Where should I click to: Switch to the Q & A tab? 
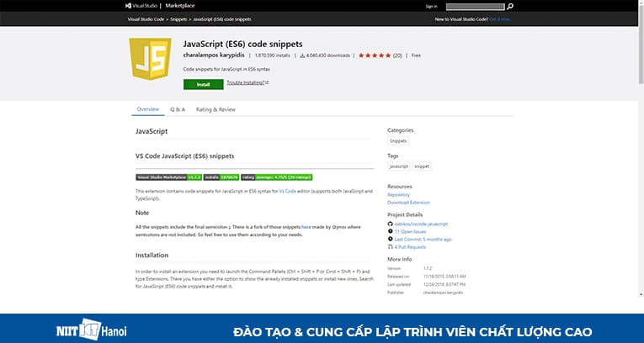click(178, 109)
